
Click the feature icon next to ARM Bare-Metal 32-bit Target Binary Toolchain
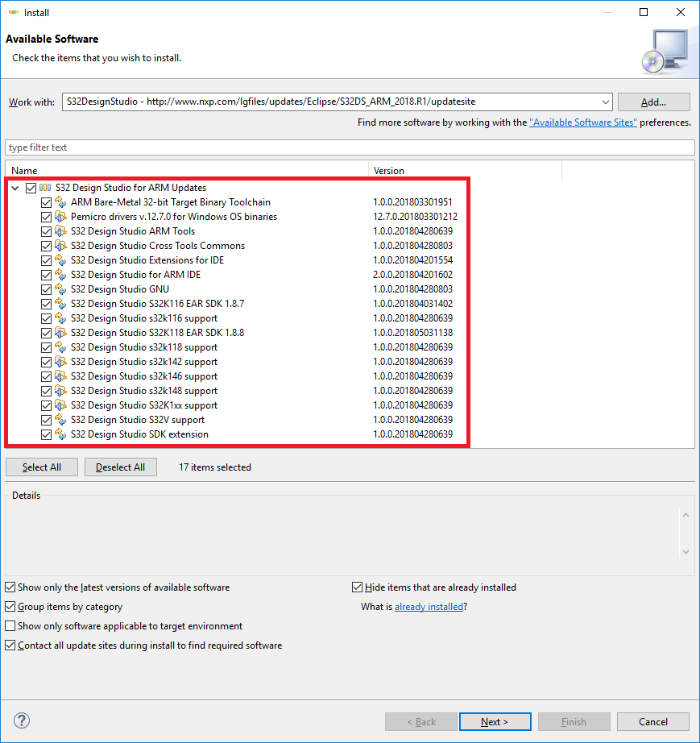(60, 202)
